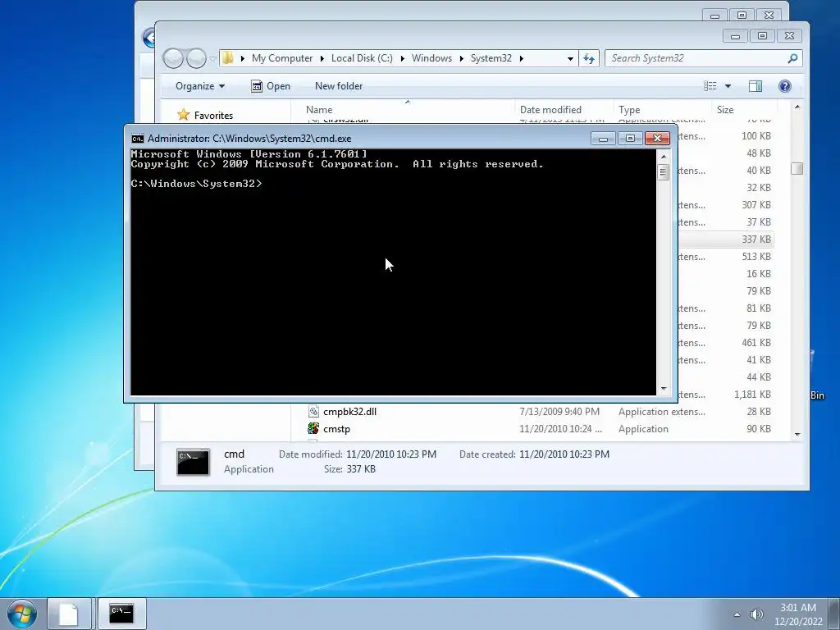Click the cmstp file icon
The height and width of the screenshot is (630, 840).
313,428
